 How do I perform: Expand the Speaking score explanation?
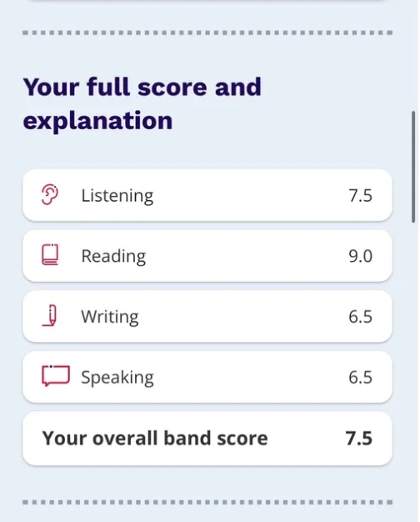point(207,377)
